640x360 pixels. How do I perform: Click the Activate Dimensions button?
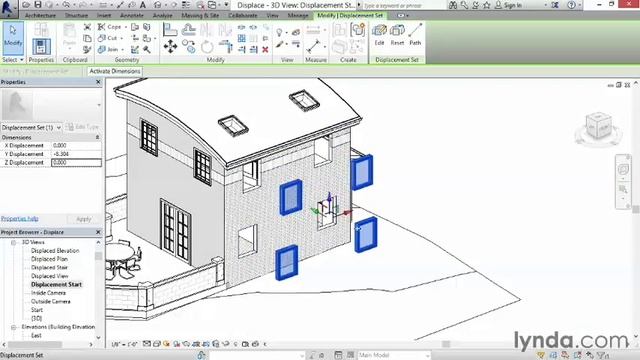115,71
